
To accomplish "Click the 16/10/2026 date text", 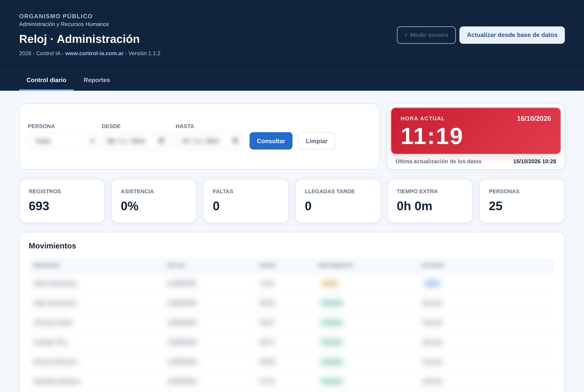I will coord(534,119).
